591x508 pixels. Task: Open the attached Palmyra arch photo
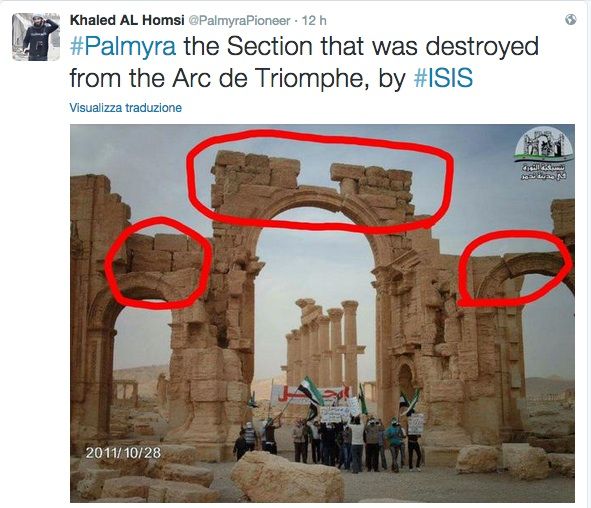[x=322, y=313]
